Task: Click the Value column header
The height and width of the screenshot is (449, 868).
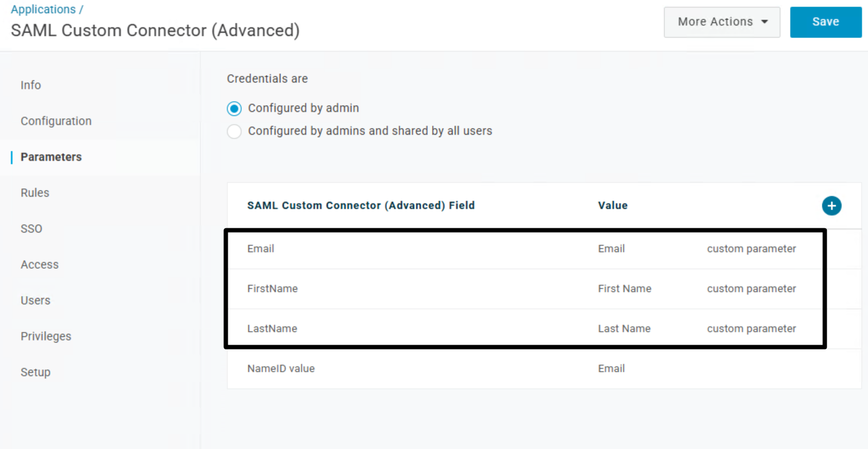Action: 613,205
